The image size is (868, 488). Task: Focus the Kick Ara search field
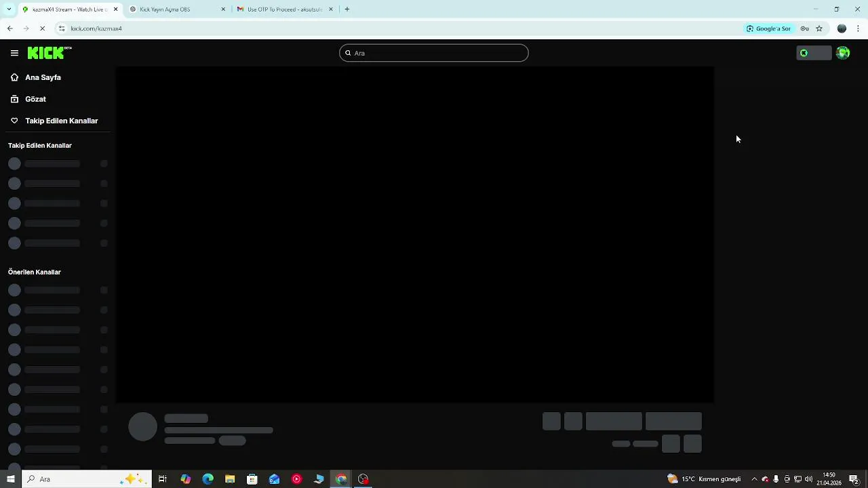[x=434, y=53]
